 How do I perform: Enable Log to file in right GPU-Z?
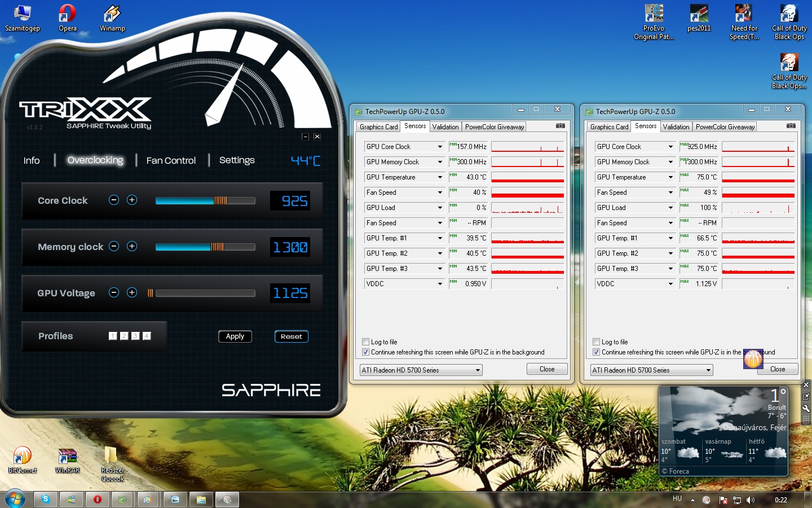596,342
